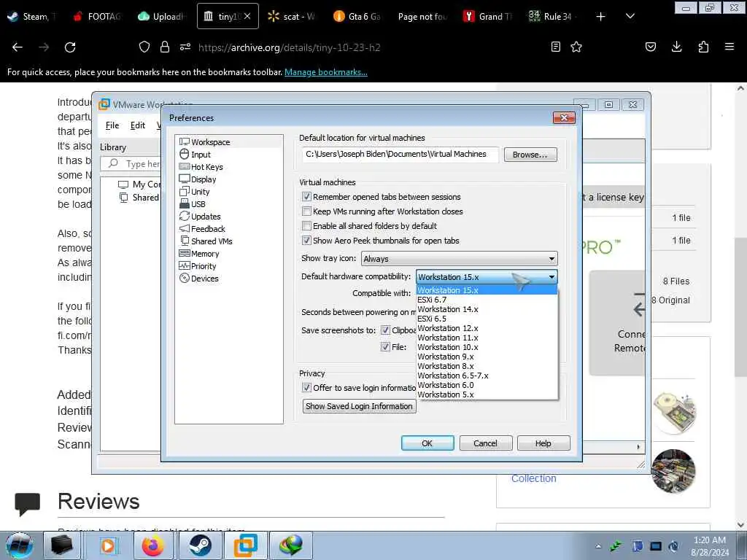Toggle Show Aero Peek thumbnails checkbox
Screen dimensions: 747x560
point(307,241)
